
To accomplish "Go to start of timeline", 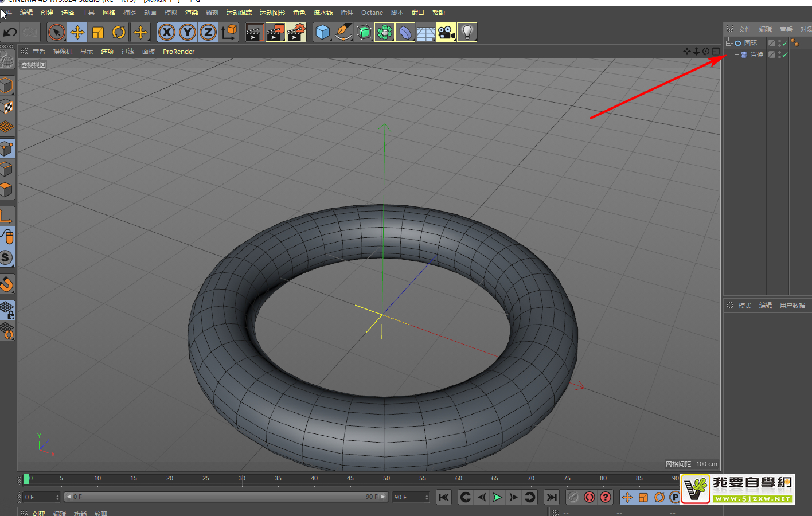I will [443, 497].
